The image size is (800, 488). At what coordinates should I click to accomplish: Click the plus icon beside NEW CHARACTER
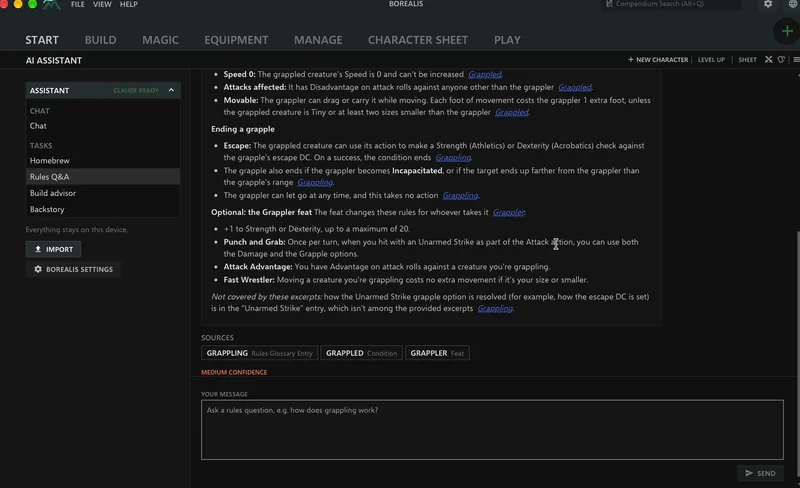tap(631, 60)
